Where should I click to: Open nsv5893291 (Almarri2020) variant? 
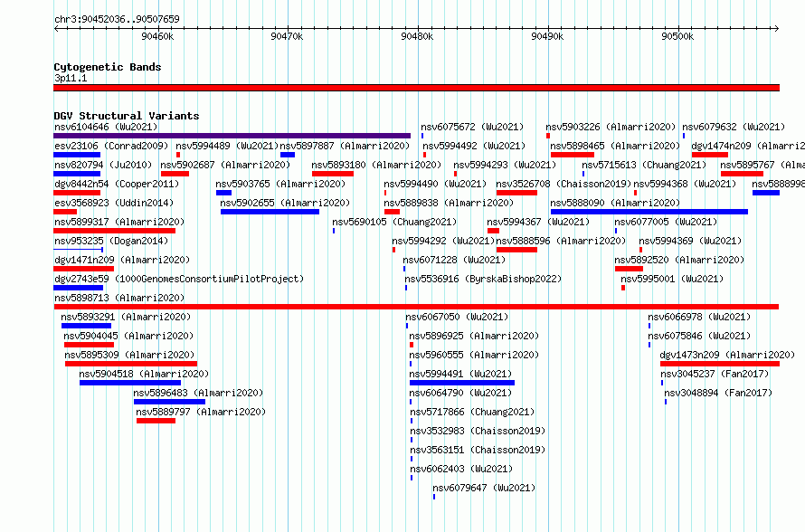pyautogui.click(x=126, y=317)
